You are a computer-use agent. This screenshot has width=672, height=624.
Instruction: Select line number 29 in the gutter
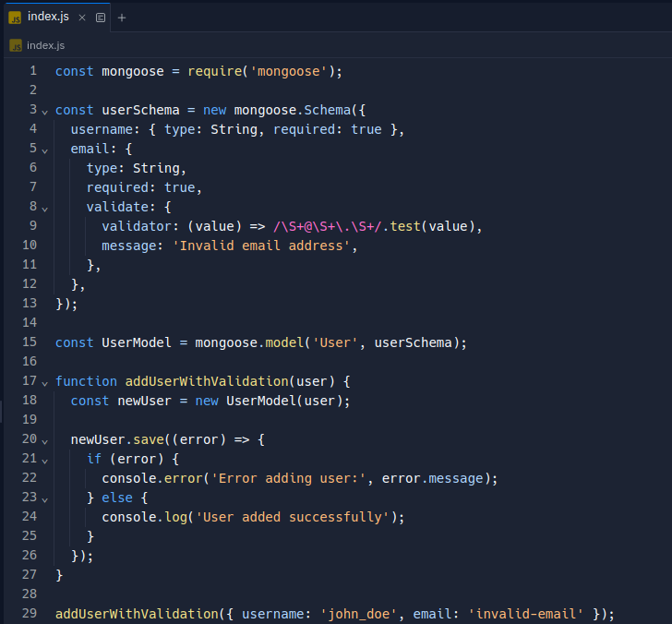30,613
